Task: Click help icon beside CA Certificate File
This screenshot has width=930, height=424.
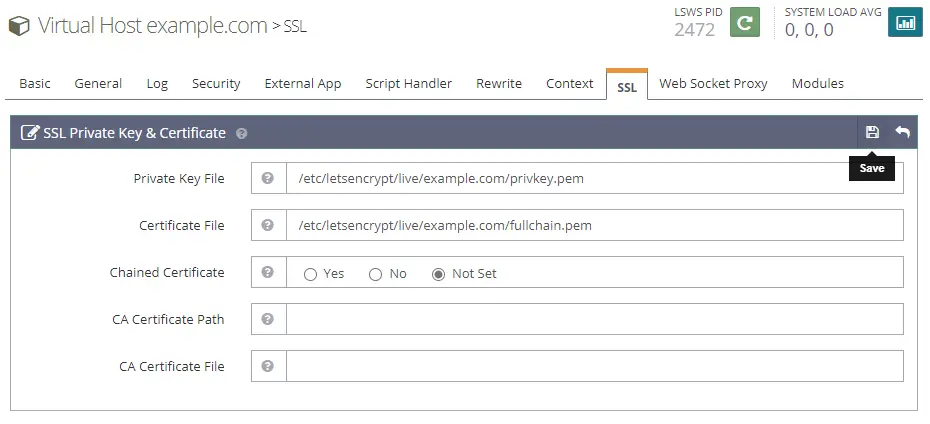Action: (268, 366)
